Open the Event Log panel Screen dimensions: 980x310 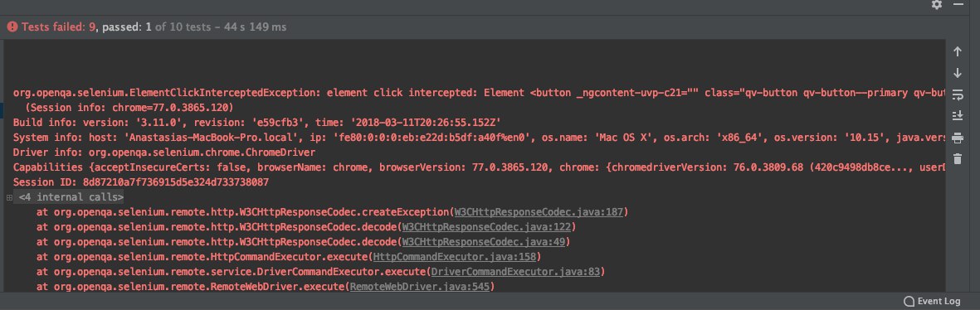click(x=932, y=301)
